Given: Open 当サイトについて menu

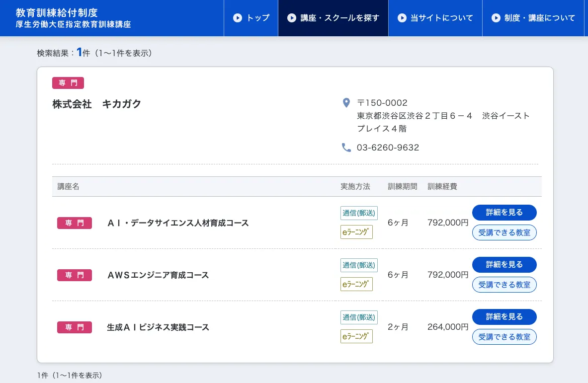Looking at the screenshot, I should point(435,18).
